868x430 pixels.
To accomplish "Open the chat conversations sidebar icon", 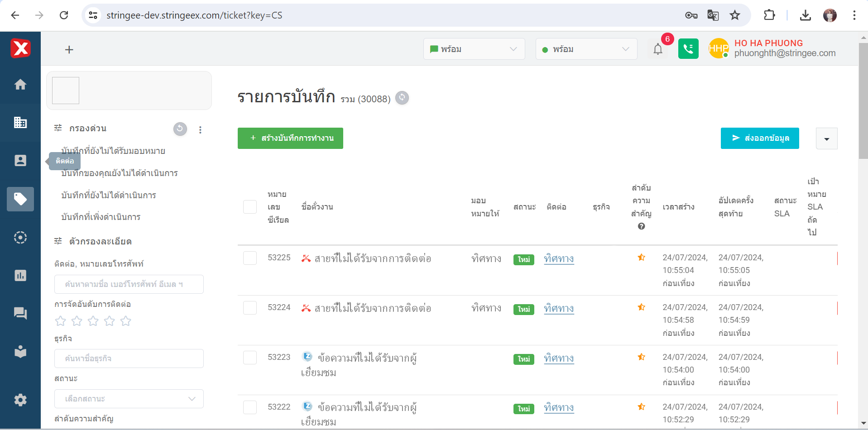I will 20,313.
